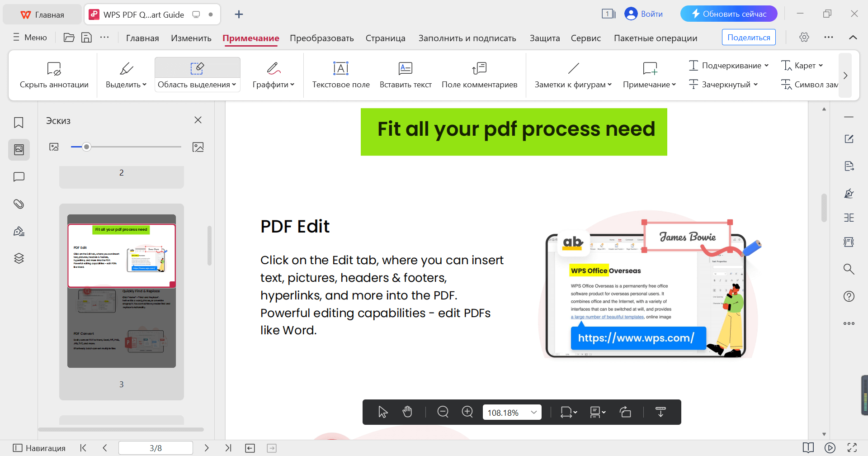Select the Текстовое поле tool

coord(340,75)
